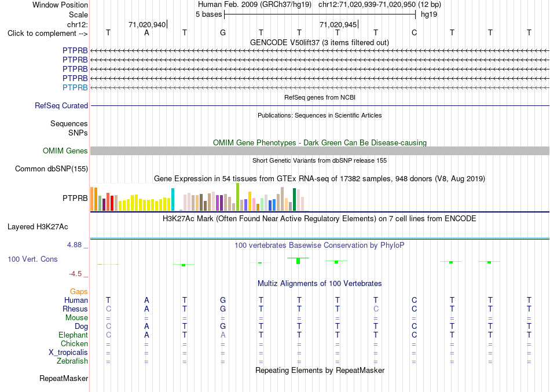Click the PTPRB label beside GTEx bar chart
The image size is (550, 392).
pyautogui.click(x=75, y=198)
